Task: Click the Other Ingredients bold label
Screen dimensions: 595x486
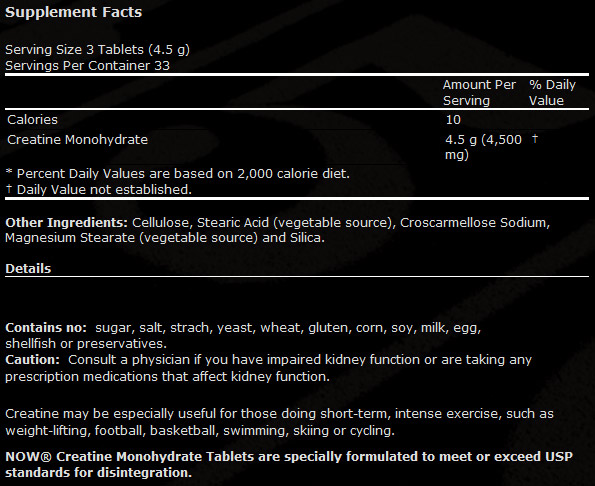Action: pyautogui.click(x=66, y=222)
